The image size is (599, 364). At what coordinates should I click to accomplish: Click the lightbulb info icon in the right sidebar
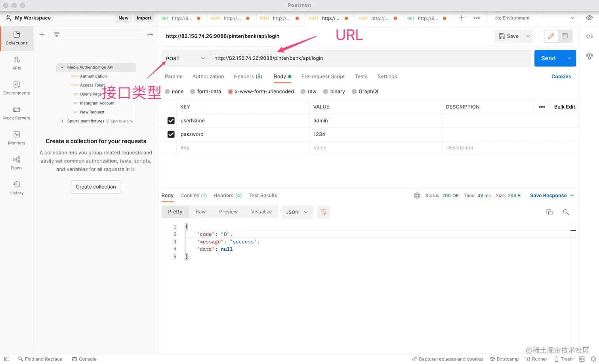(x=589, y=56)
